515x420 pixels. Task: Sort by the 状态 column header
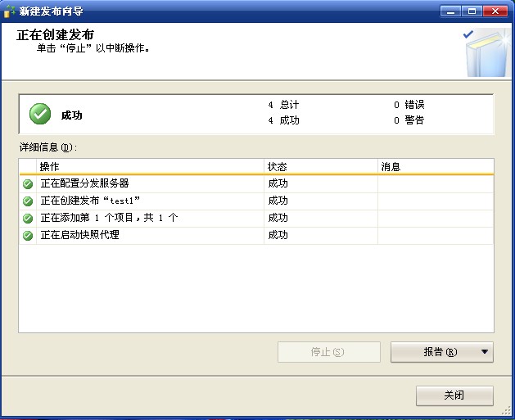click(321, 166)
